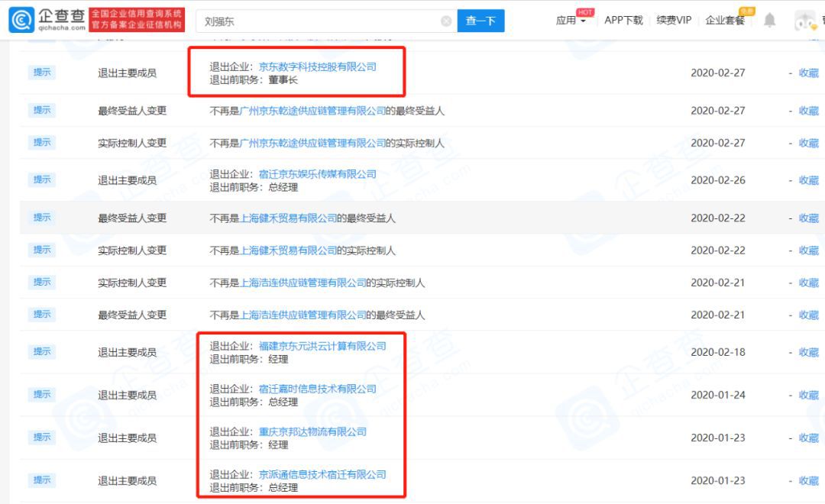This screenshot has width=825, height=504.
Task: Click the HOT badge on 应用
Action: coord(584,11)
